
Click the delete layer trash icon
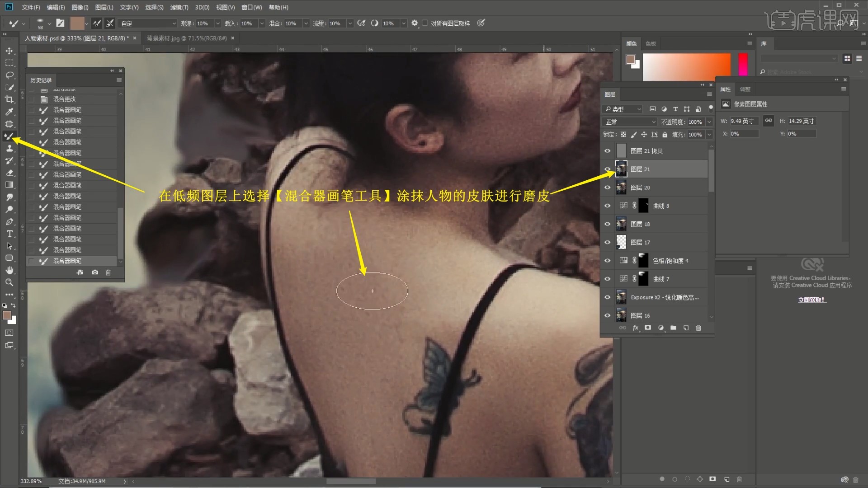[x=698, y=328]
